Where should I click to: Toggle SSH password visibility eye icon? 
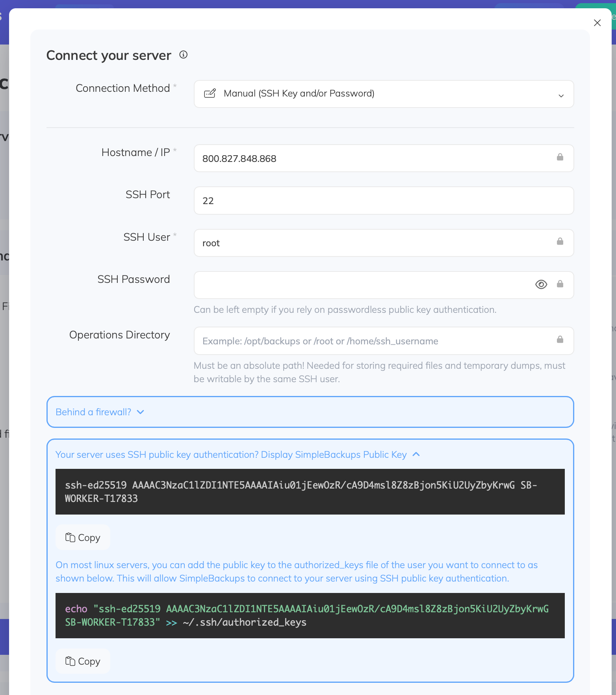[541, 284]
